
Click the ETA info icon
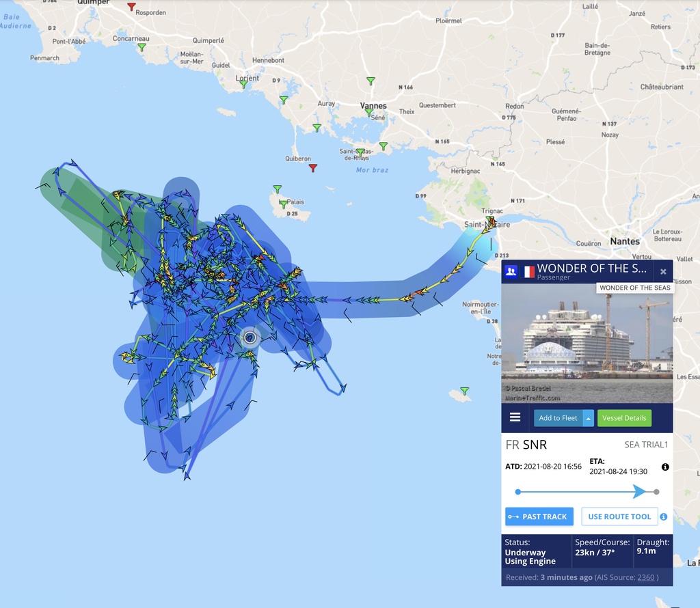click(665, 467)
